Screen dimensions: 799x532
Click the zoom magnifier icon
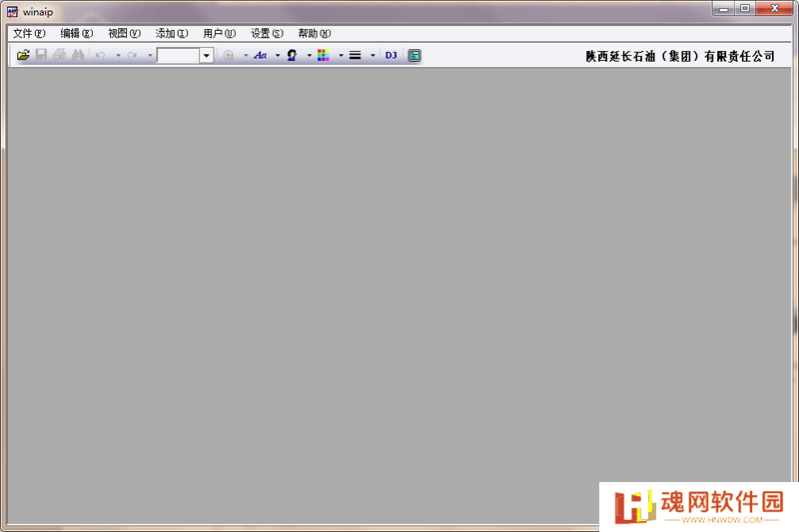point(229,55)
